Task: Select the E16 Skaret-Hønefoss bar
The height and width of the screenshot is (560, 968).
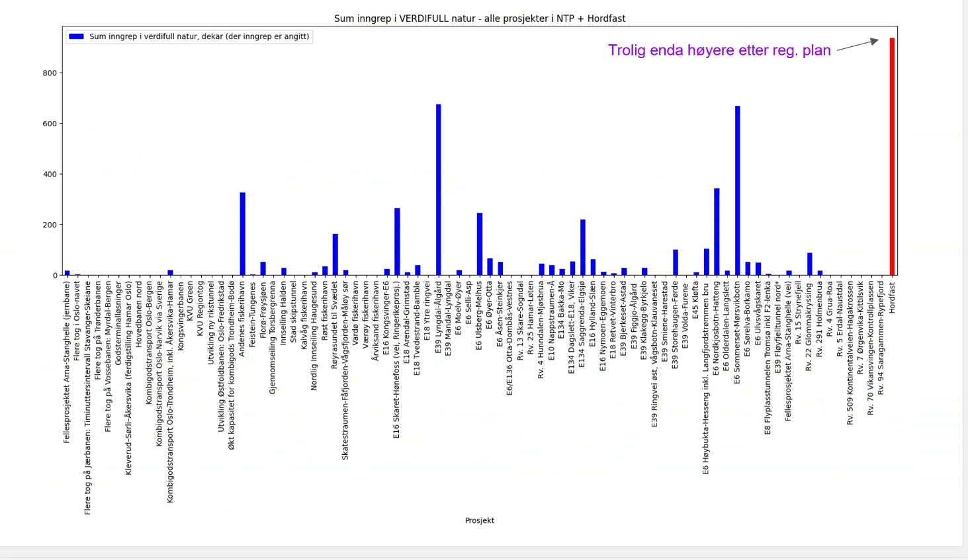Action: [397, 242]
